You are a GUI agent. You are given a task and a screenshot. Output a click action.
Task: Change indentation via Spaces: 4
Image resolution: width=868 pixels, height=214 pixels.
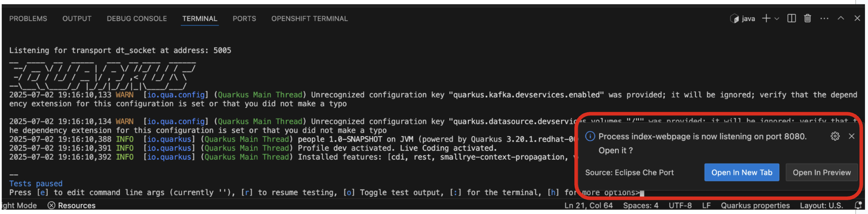[x=641, y=205]
